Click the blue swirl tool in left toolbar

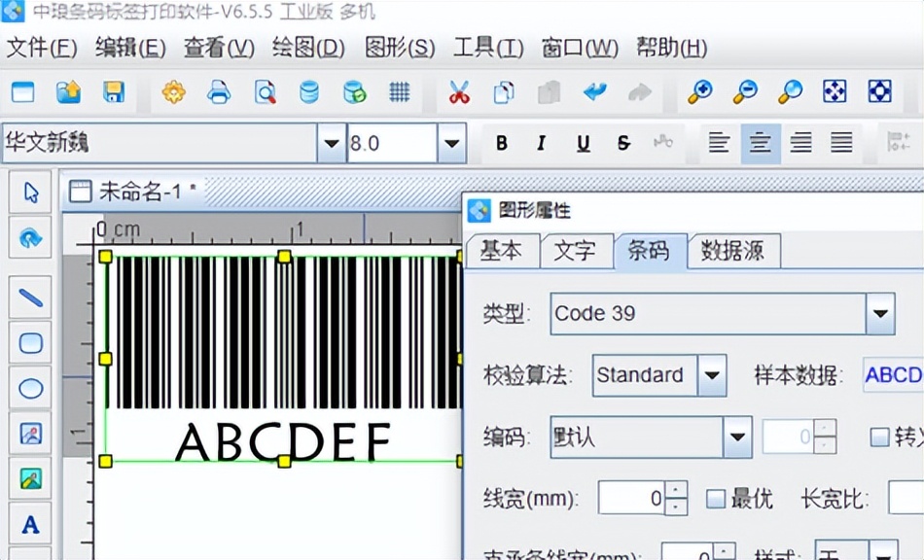pos(31,237)
